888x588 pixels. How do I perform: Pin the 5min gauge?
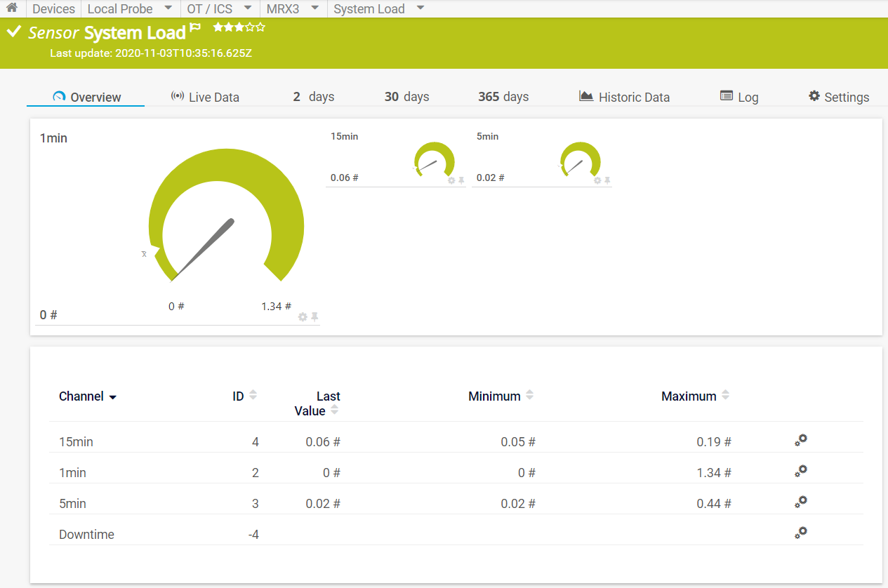click(x=607, y=181)
